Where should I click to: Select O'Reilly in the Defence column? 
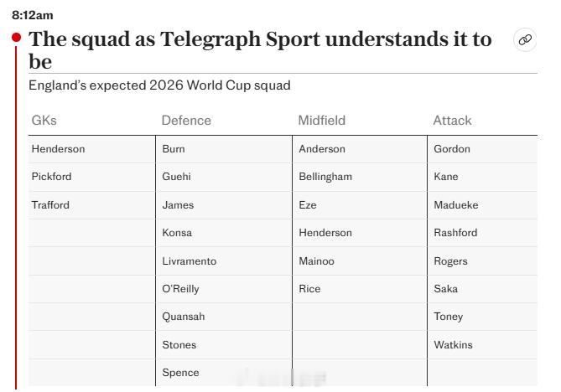(180, 289)
